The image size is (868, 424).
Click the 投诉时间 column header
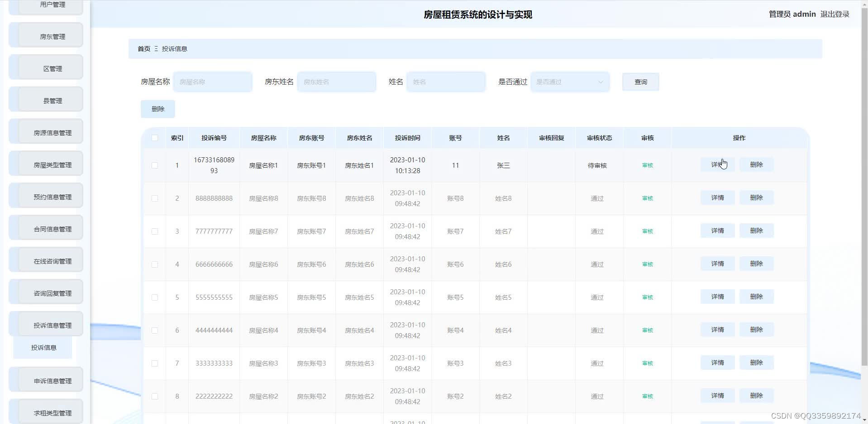point(407,138)
